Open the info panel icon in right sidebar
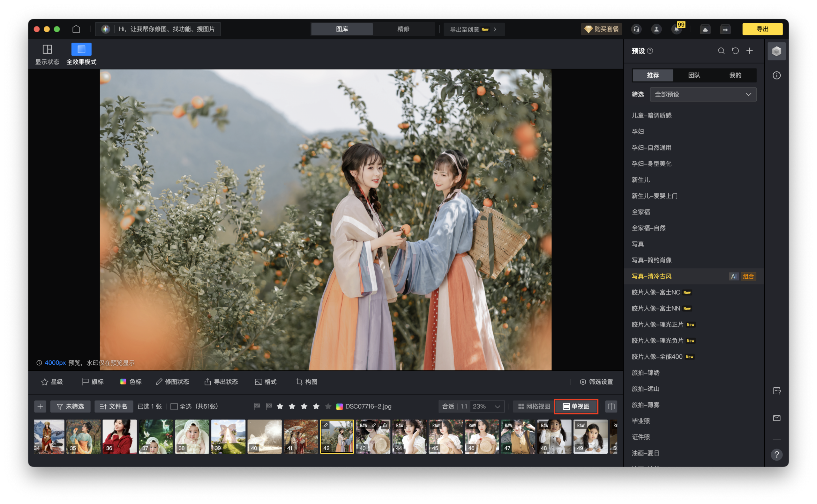817x504 pixels. pyautogui.click(x=777, y=75)
